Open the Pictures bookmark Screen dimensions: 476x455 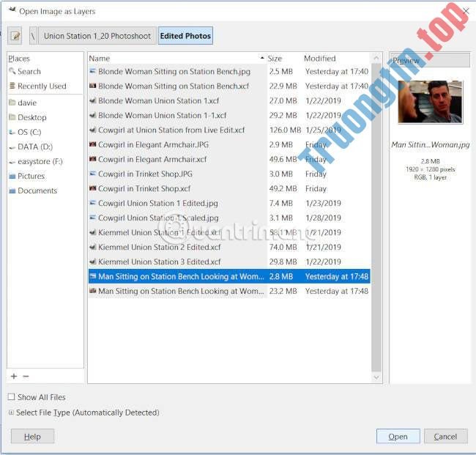(x=26, y=176)
